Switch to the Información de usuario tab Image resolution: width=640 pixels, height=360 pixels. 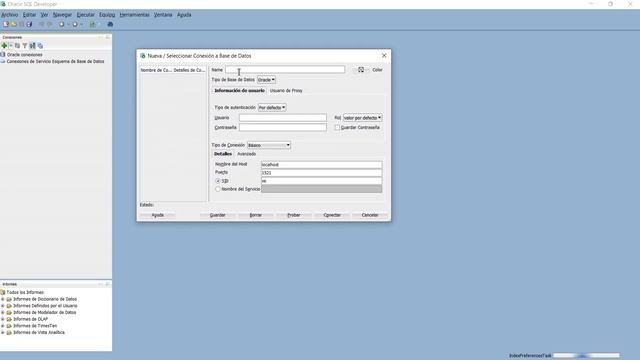[240, 91]
